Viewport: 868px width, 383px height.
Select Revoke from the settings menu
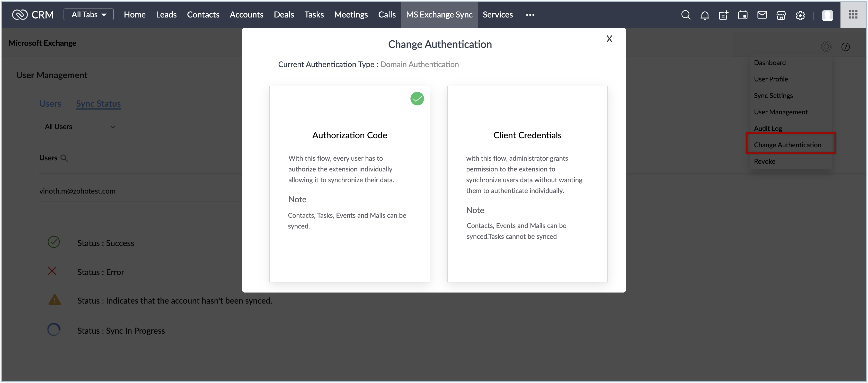click(x=764, y=161)
